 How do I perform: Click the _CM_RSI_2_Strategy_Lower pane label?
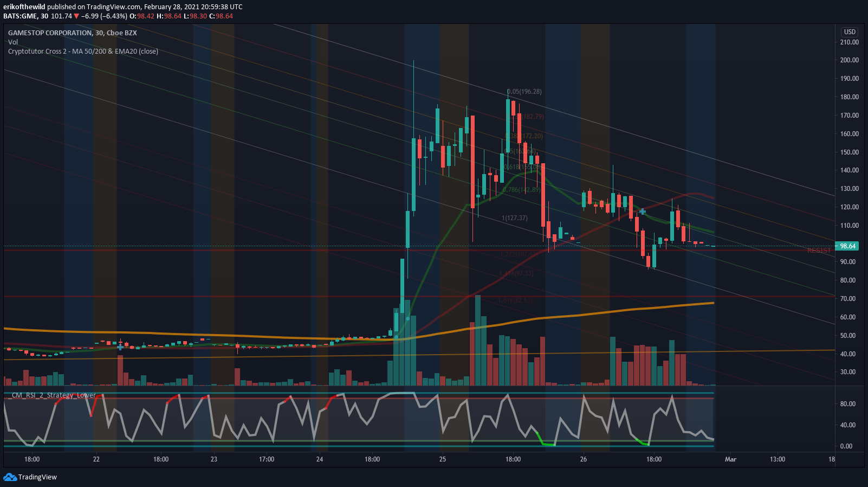52,395
